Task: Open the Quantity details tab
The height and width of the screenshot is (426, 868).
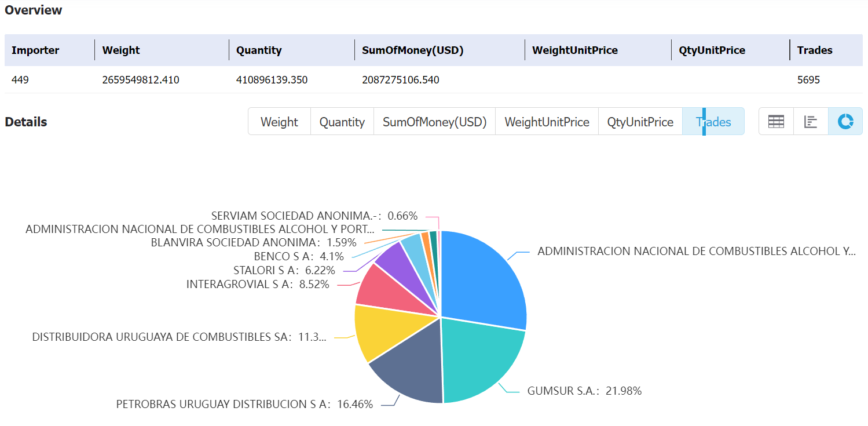Action: 342,122
